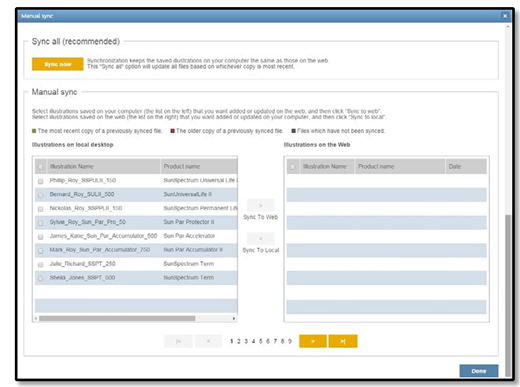This screenshot has width=520, height=387.
Task: Go to page 2
Action: pos(239,341)
